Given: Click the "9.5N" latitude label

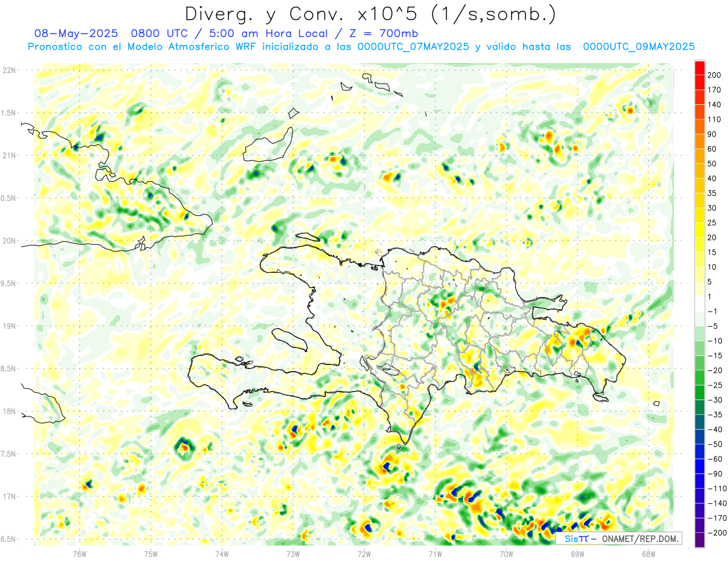Looking at the screenshot, I should tap(9, 283).
